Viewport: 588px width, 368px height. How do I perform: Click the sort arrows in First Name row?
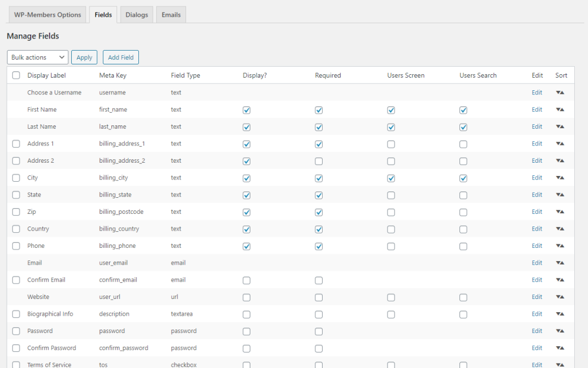pos(560,110)
